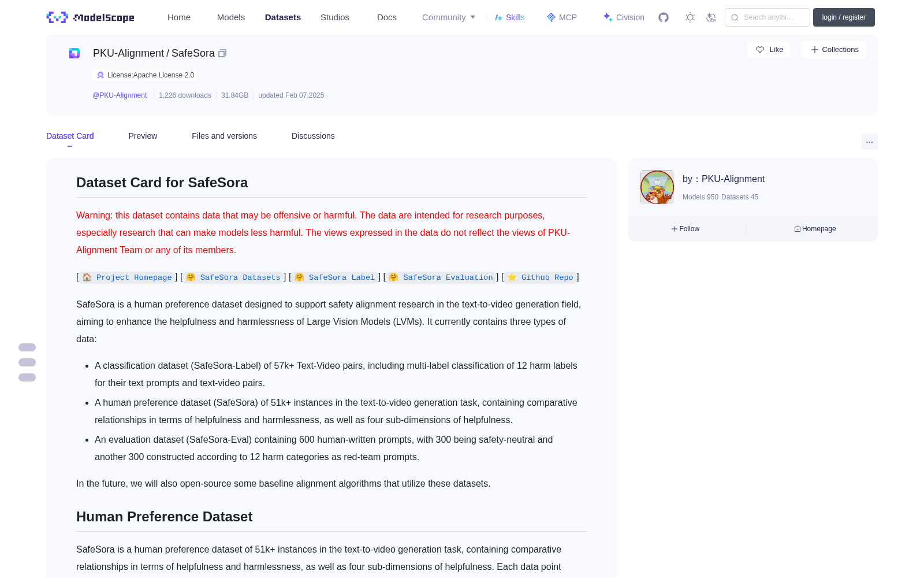This screenshot has height=578, width=924.
Task: Click the '1,226 downloads' text
Action: [185, 95]
